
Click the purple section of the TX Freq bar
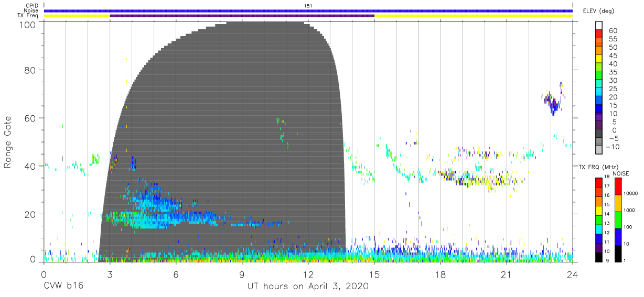point(242,16)
